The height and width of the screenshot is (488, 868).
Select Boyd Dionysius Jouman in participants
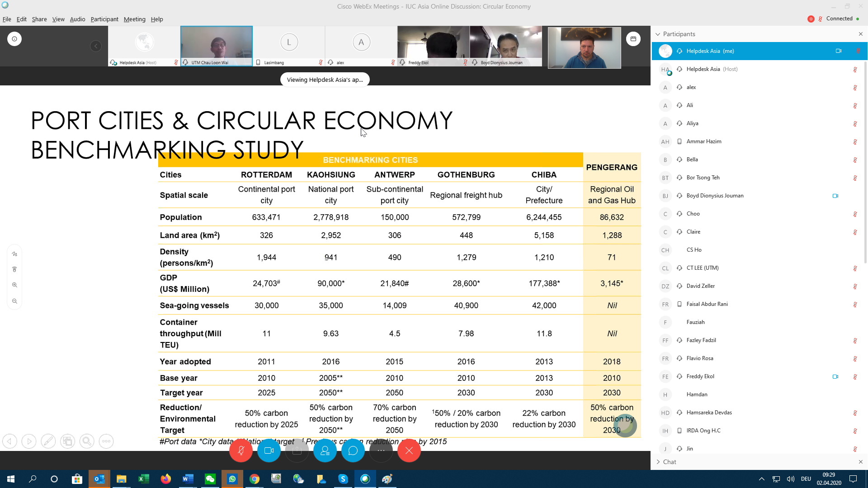(714, 196)
